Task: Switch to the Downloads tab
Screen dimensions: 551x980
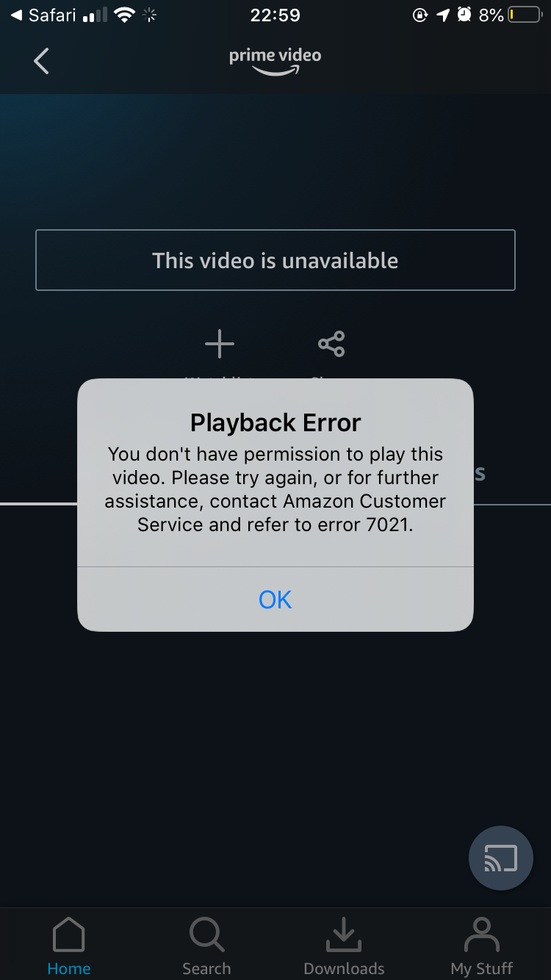Action: point(344,946)
